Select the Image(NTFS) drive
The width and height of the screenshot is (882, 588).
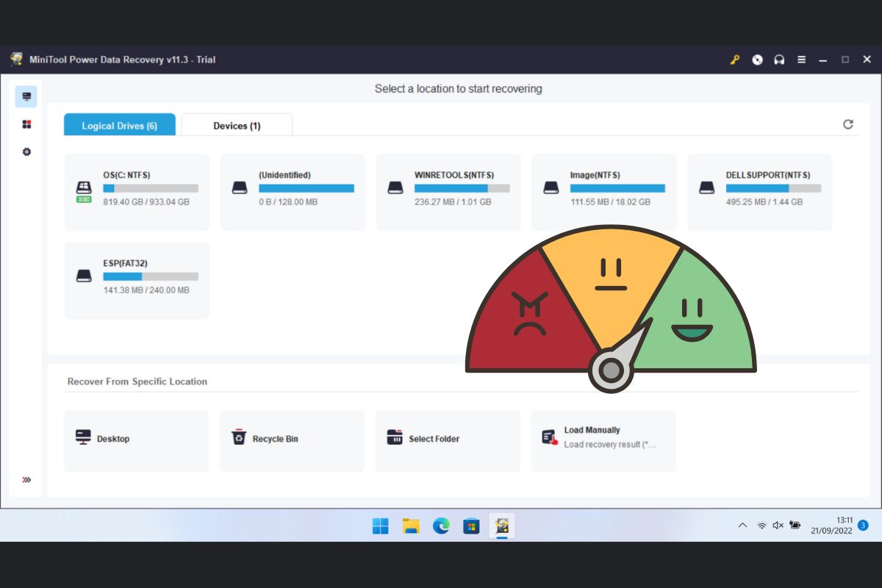[604, 192]
